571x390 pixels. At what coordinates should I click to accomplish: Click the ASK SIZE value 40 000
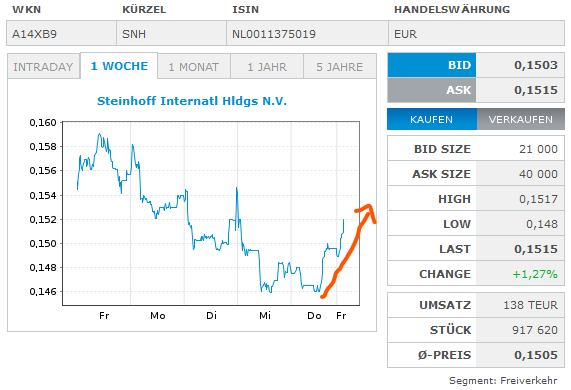click(538, 174)
